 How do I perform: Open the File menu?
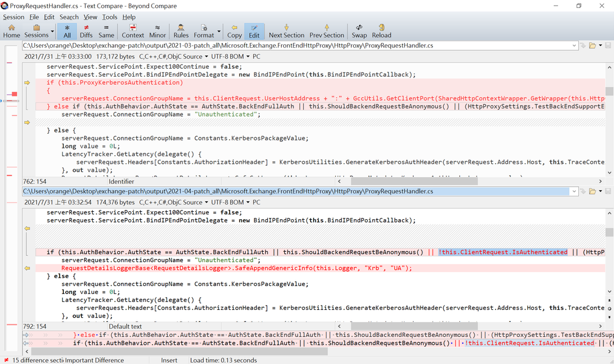point(34,17)
